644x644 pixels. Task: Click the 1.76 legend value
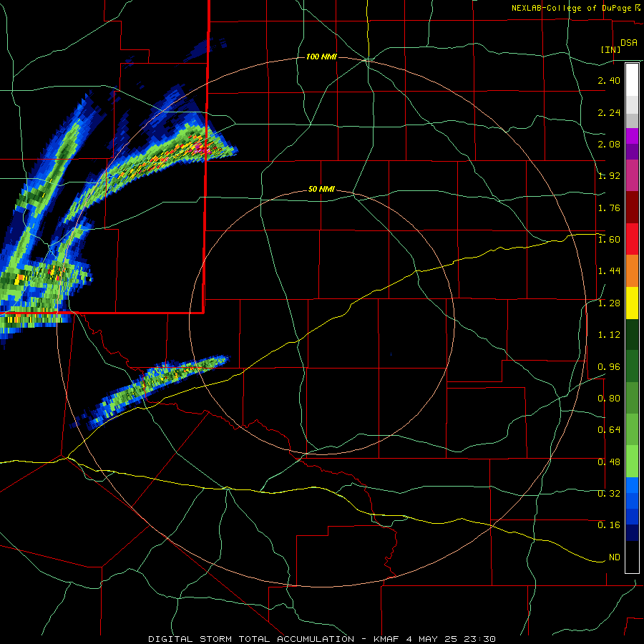click(609, 208)
